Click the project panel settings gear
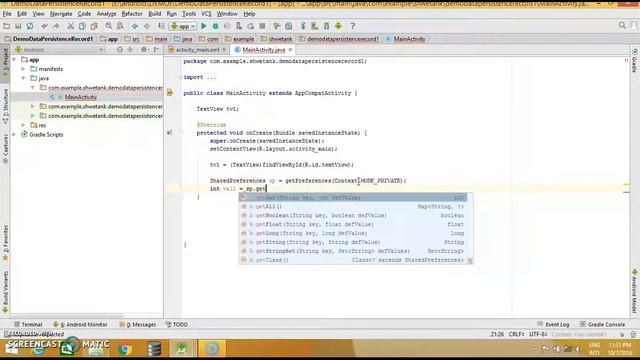Image resolution: width=640 pixels, height=360 pixels. pyautogui.click(x=144, y=50)
